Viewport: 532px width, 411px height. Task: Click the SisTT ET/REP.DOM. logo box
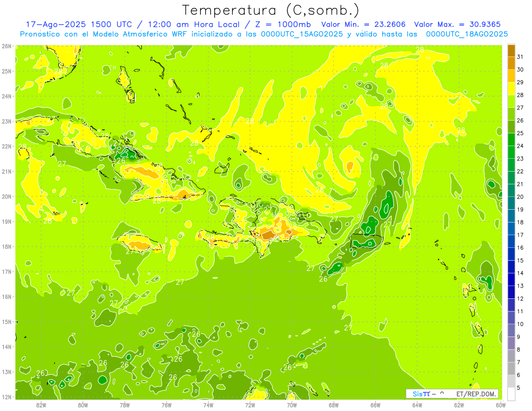[452, 394]
